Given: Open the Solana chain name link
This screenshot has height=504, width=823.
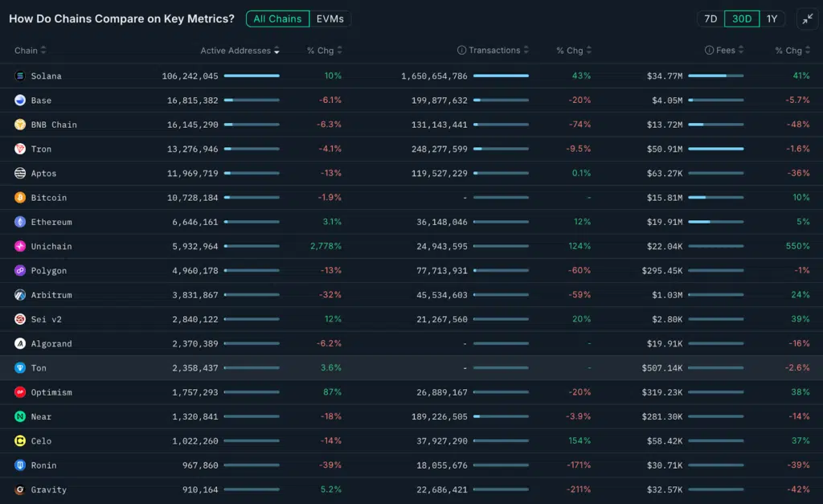Looking at the screenshot, I should pyautogui.click(x=46, y=76).
